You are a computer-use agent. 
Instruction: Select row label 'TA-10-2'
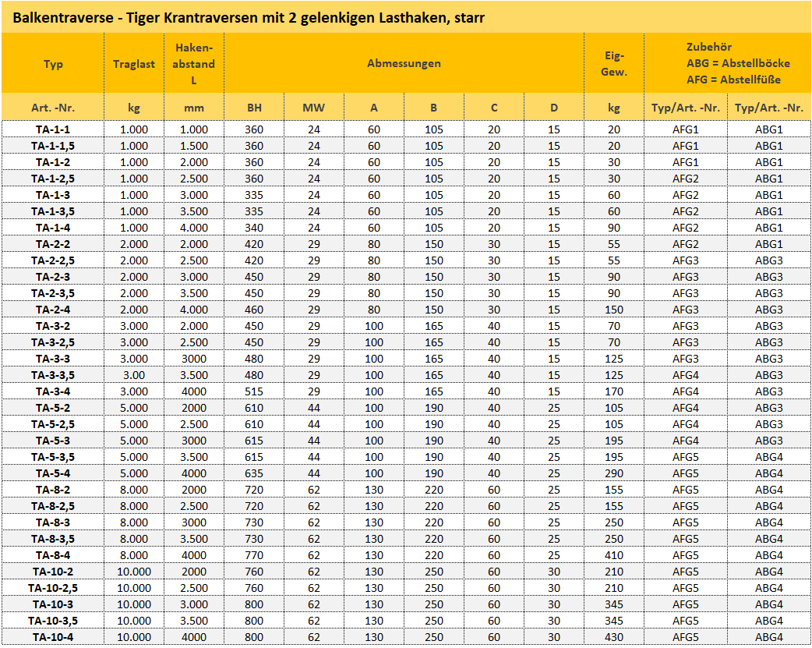click(x=53, y=572)
